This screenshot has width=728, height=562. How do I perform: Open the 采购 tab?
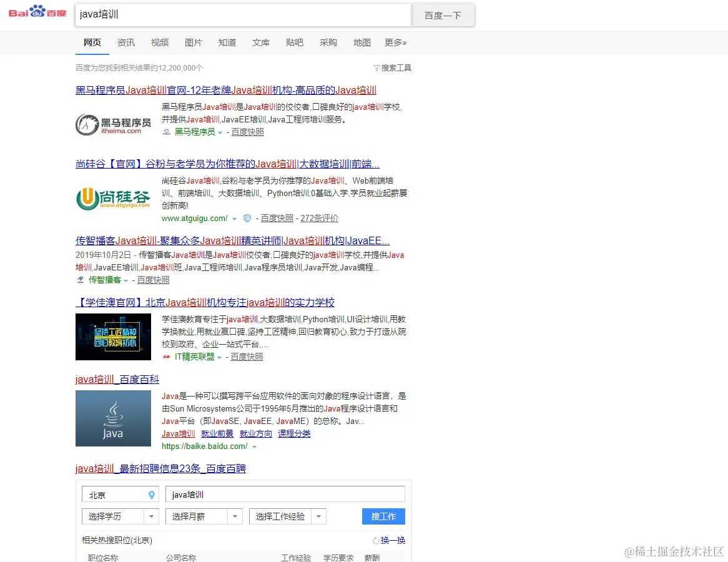(328, 42)
